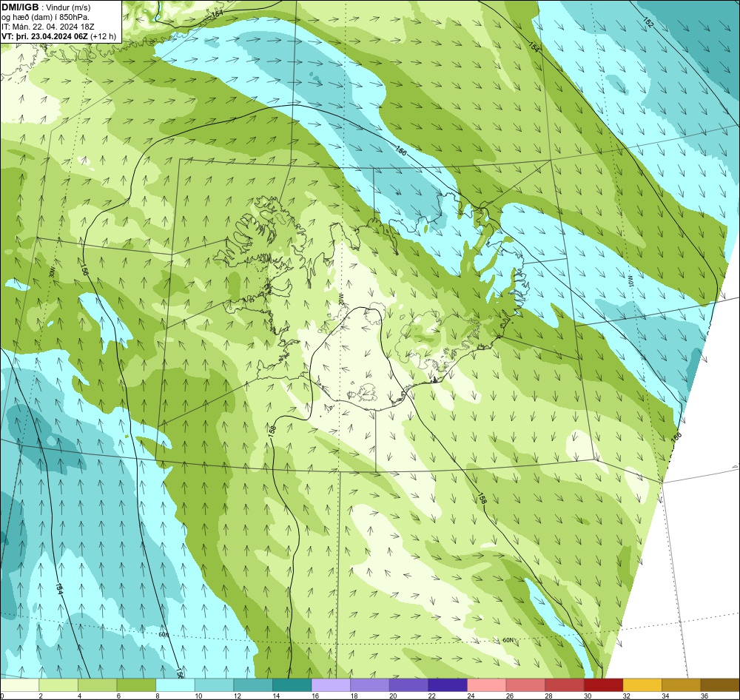Choose the 6–8 m/s darker green legend swatch
The width and height of the screenshot is (740, 700).
[136, 685]
